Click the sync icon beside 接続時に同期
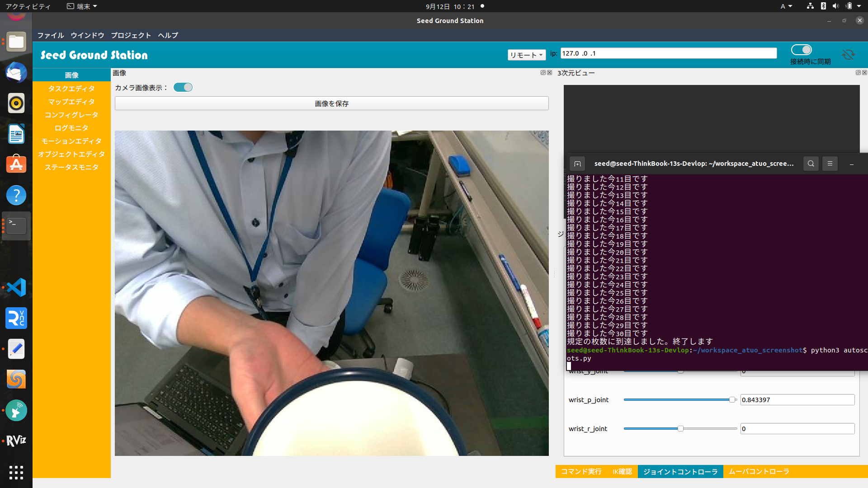Screen dimensions: 868x488 pos(849,54)
